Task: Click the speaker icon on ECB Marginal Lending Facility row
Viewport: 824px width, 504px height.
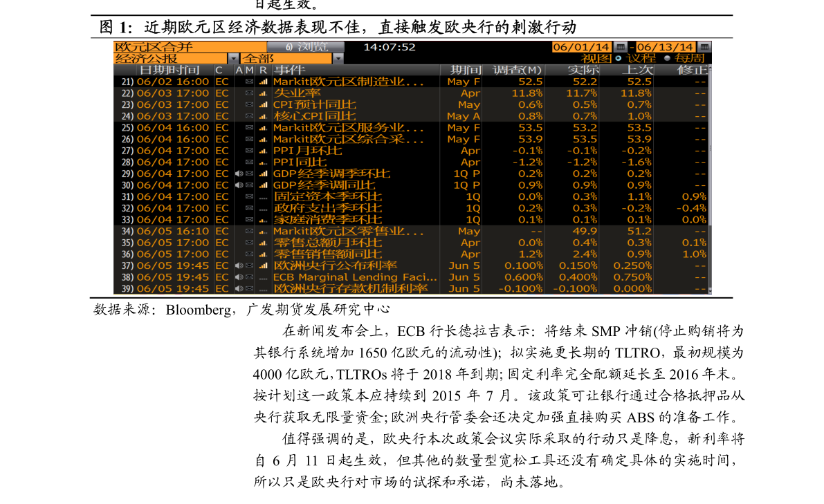Action: pyautogui.click(x=239, y=277)
